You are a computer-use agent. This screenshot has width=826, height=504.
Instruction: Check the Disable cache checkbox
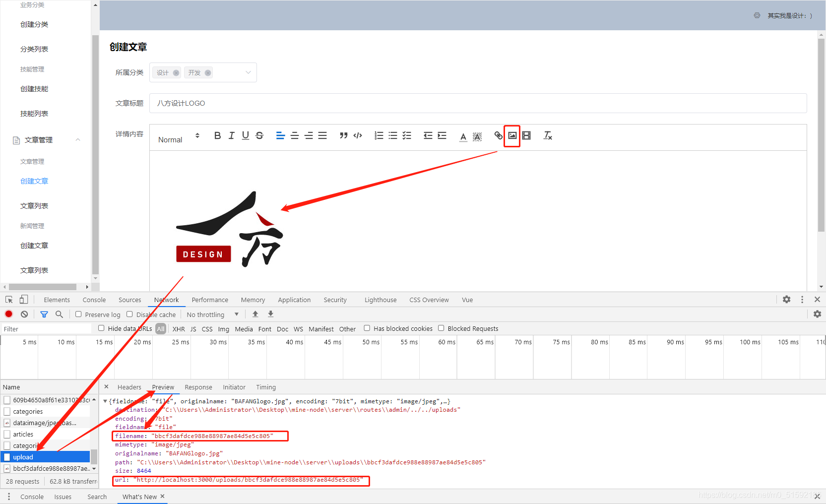point(129,314)
